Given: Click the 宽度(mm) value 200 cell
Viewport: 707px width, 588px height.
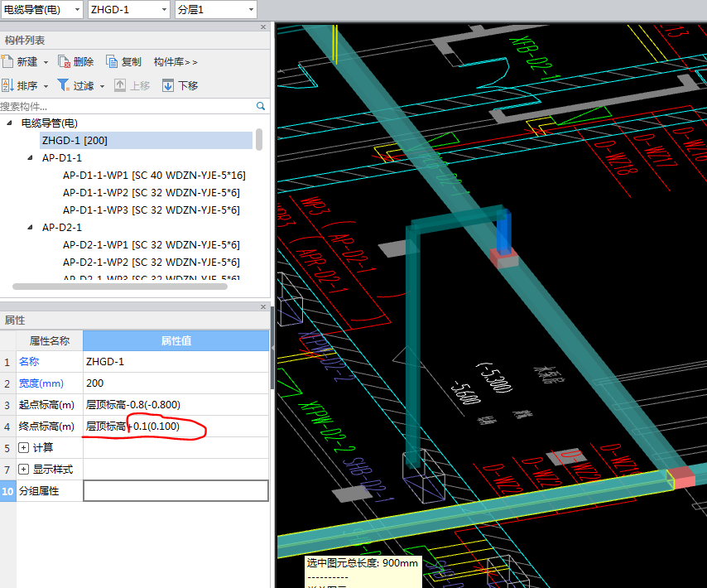Looking at the screenshot, I should [176, 383].
